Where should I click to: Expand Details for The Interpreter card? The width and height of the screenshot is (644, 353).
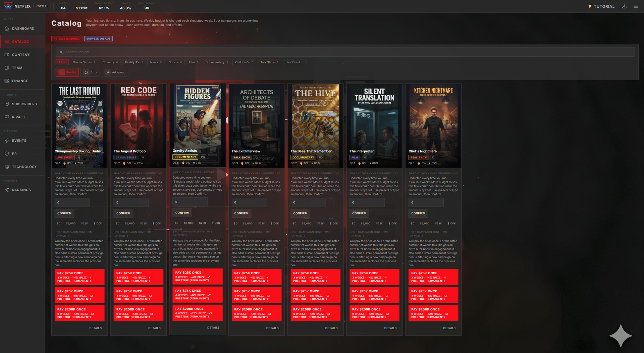(x=390, y=328)
